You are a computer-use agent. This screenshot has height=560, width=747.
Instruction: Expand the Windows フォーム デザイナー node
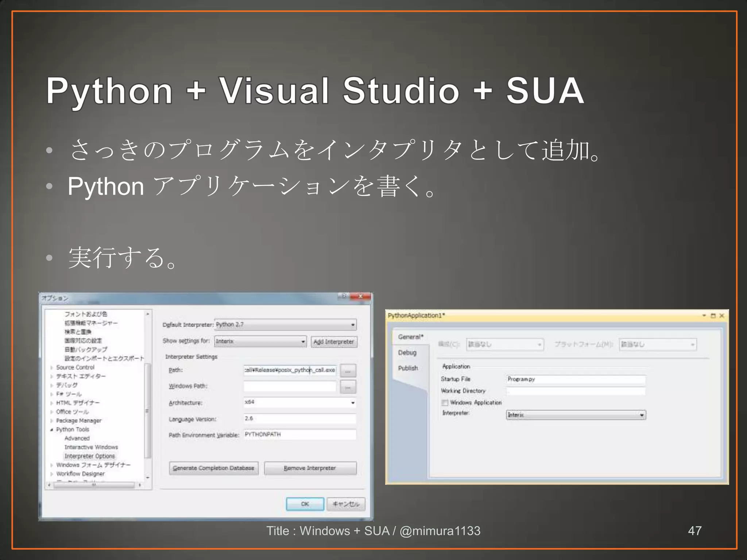coord(52,465)
